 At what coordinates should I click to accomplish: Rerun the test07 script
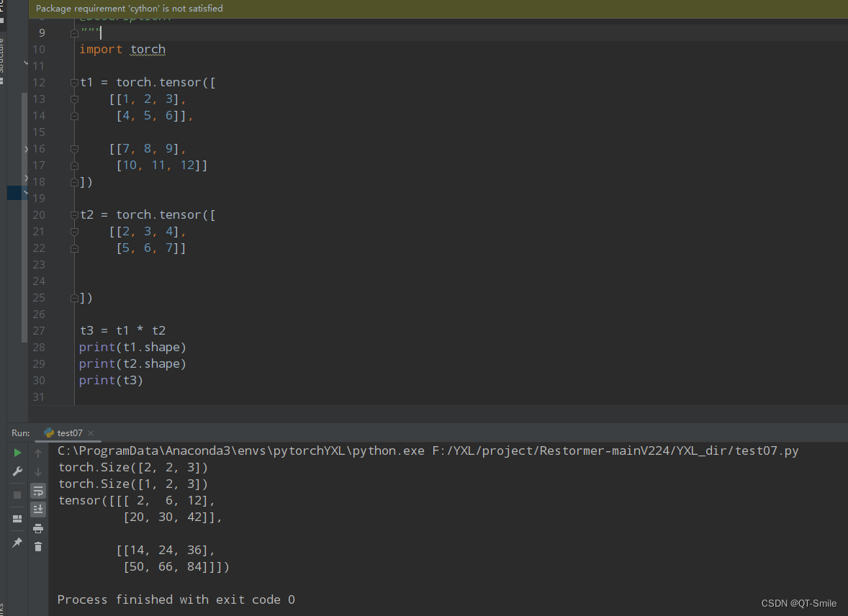click(x=17, y=452)
